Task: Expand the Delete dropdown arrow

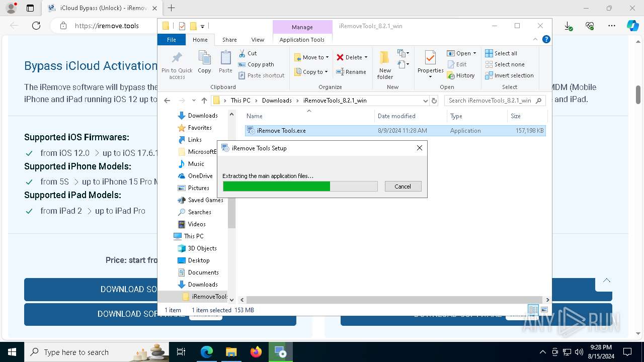Action: pyautogui.click(x=366, y=57)
